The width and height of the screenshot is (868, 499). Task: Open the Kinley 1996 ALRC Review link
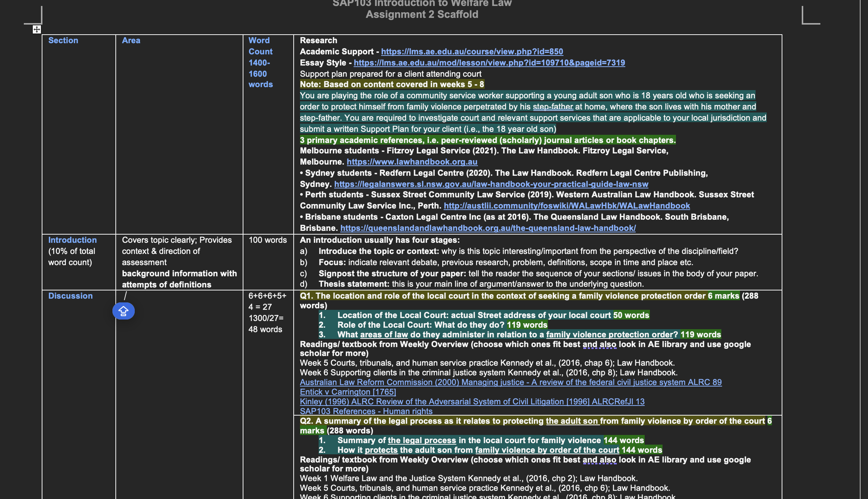click(x=472, y=402)
